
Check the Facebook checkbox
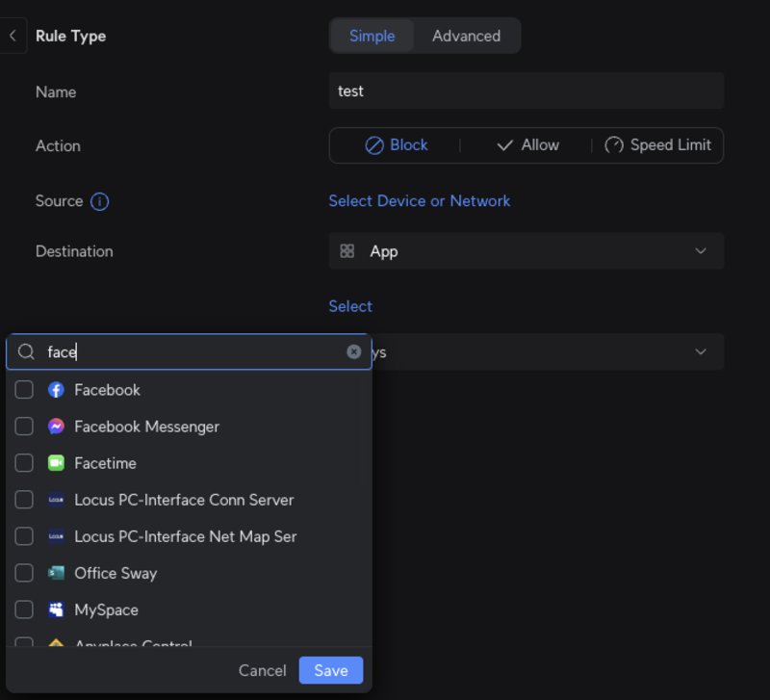[x=24, y=390]
